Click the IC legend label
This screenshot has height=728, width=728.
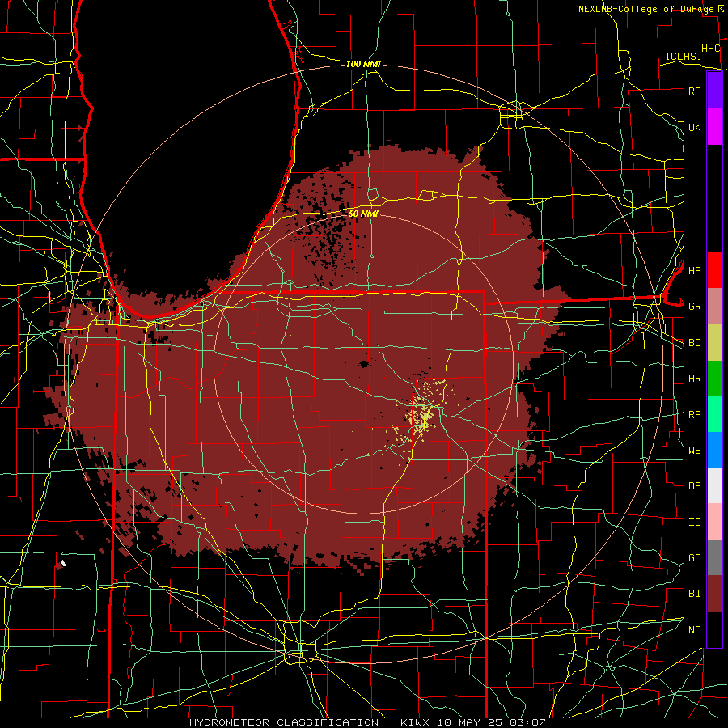(x=694, y=523)
